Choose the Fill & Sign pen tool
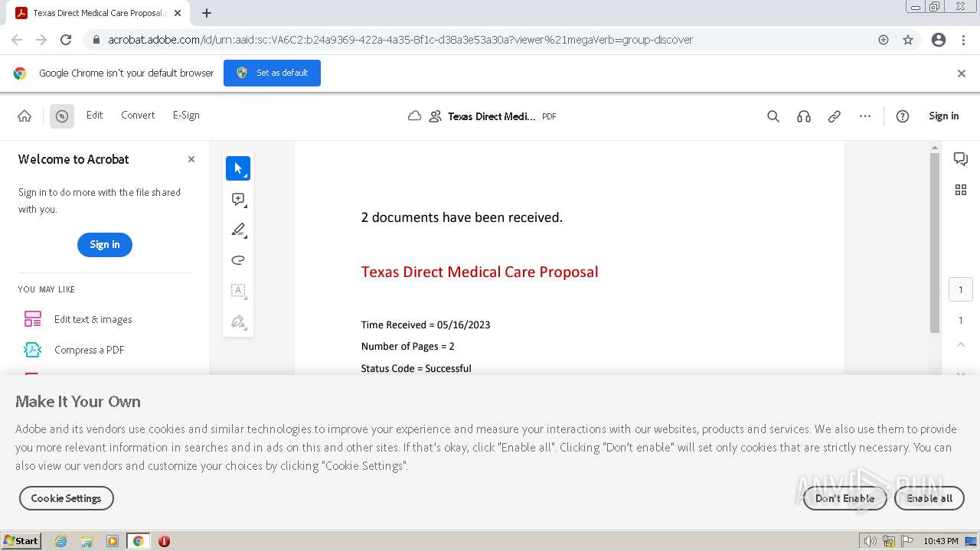 pyautogui.click(x=238, y=321)
